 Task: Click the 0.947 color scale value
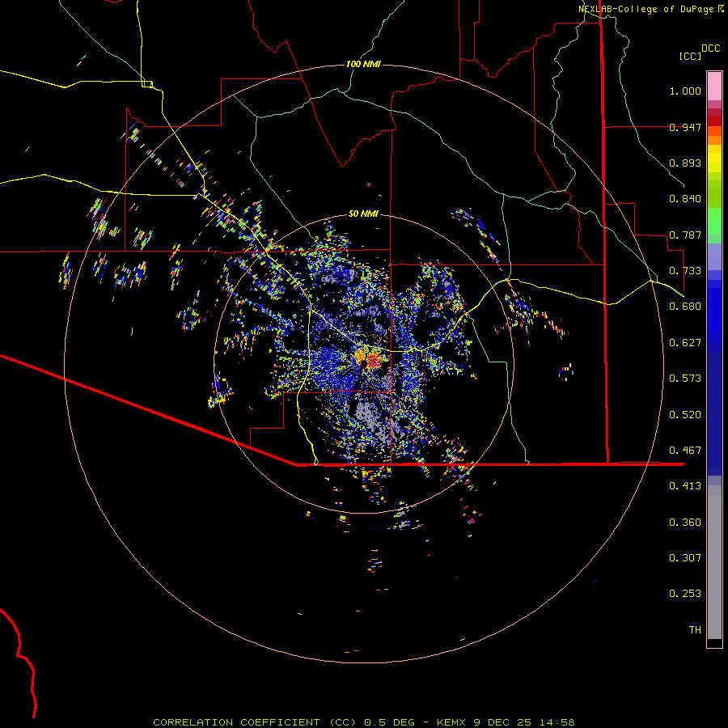tap(685, 127)
